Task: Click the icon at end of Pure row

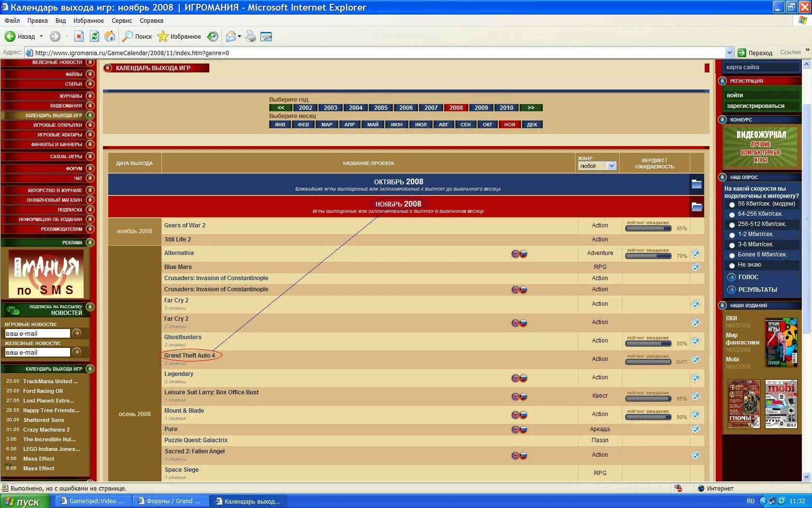Action: pyautogui.click(x=696, y=429)
